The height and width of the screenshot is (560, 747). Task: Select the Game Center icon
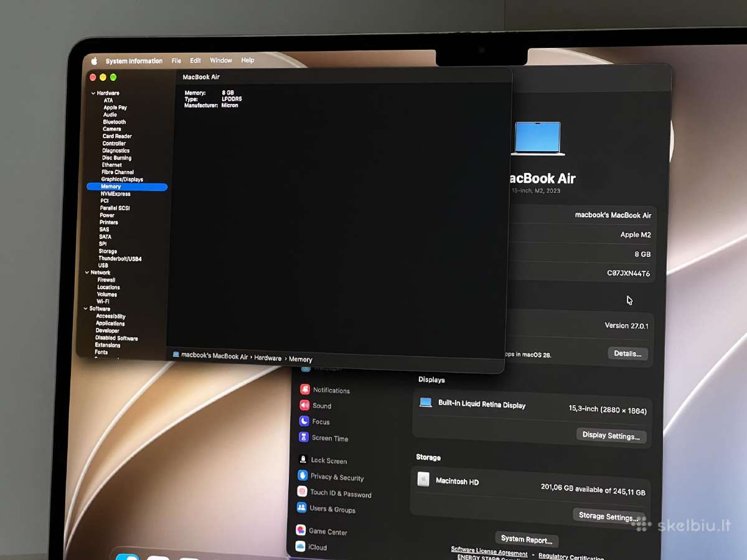(x=301, y=530)
